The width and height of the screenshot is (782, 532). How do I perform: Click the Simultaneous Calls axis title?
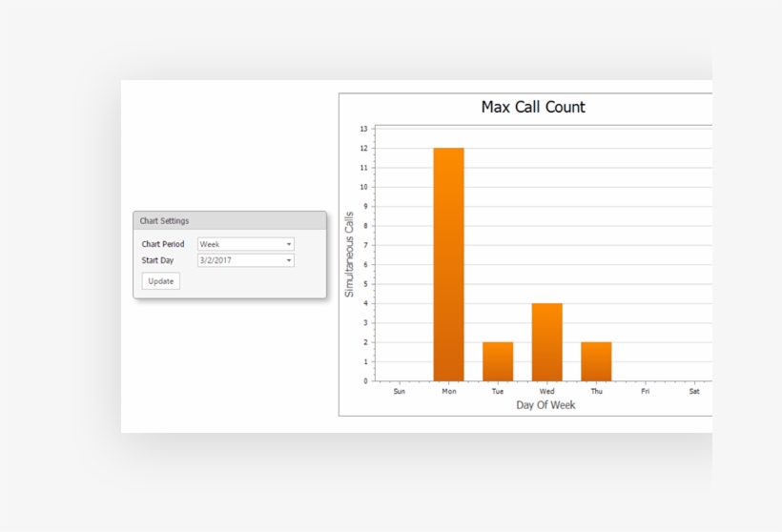[x=349, y=254]
